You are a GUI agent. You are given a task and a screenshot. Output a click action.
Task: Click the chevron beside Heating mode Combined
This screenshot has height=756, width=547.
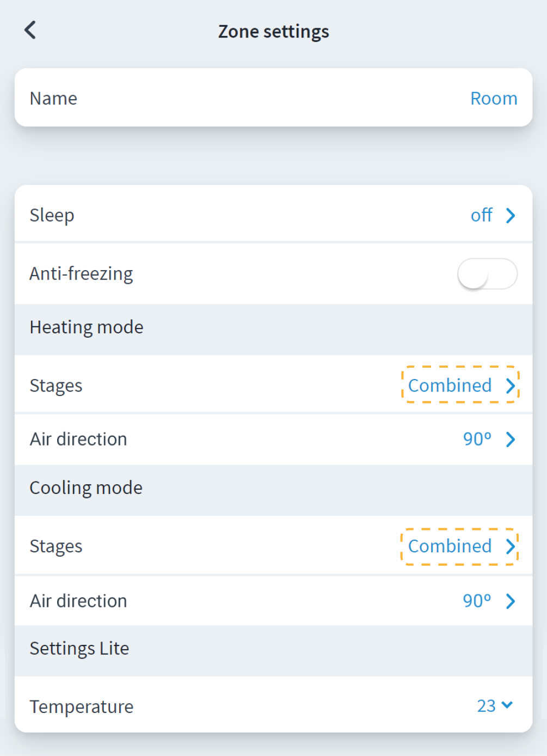point(511,386)
